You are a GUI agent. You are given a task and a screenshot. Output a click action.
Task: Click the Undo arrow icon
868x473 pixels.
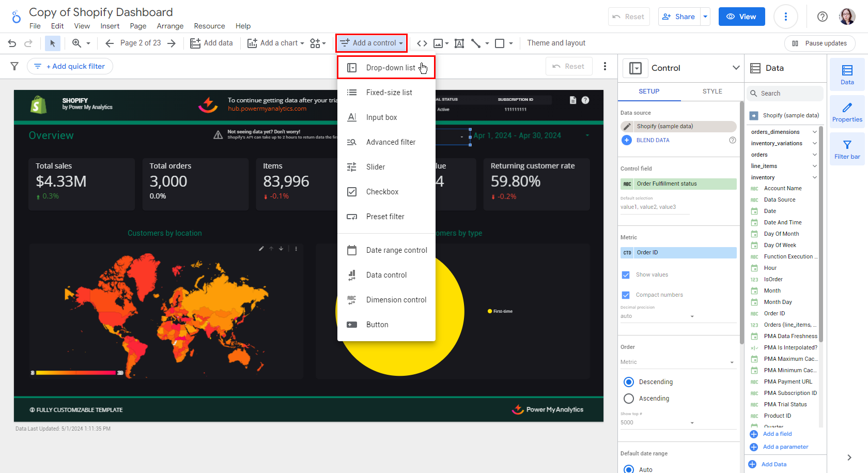click(x=12, y=43)
